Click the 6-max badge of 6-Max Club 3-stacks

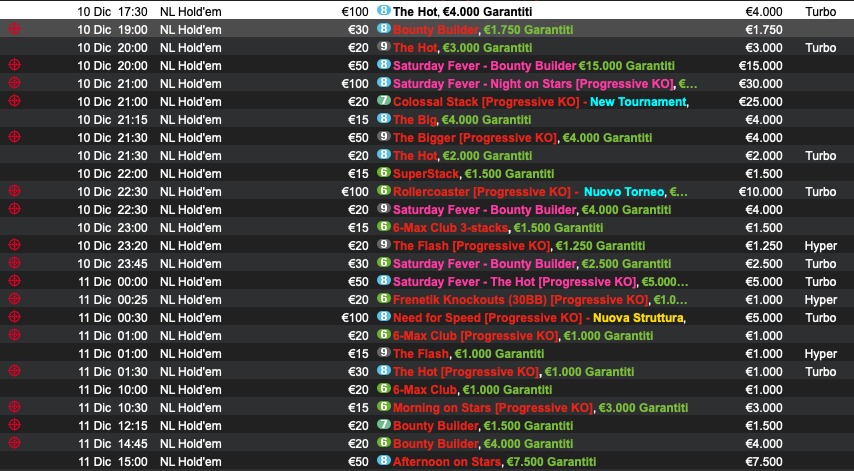[383, 227]
